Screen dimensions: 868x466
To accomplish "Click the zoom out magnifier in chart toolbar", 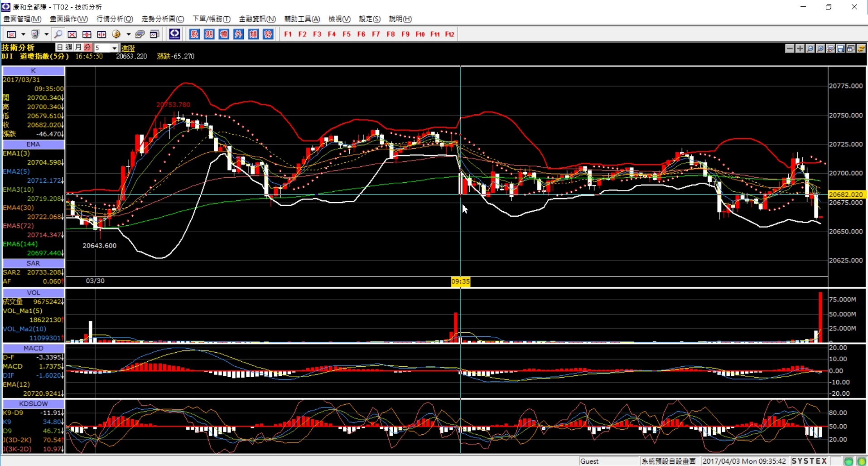I will 810,49.
